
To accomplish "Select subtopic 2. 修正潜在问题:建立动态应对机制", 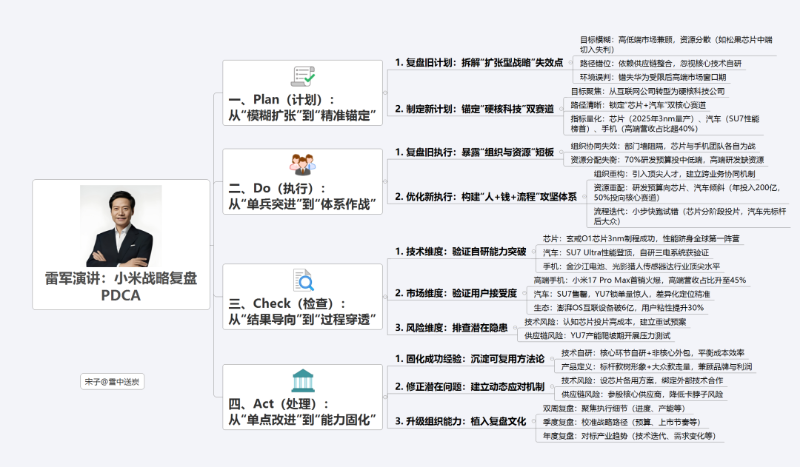I will coord(469,386).
